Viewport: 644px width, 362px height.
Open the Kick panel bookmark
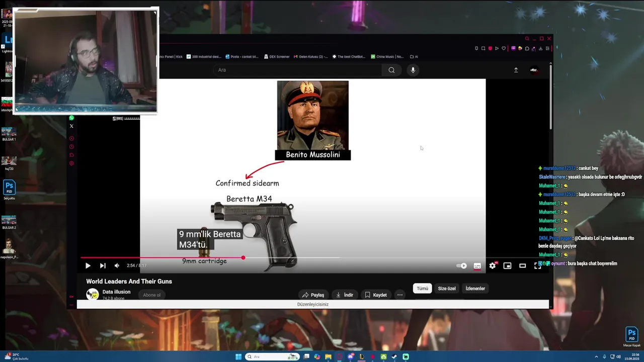point(171,57)
